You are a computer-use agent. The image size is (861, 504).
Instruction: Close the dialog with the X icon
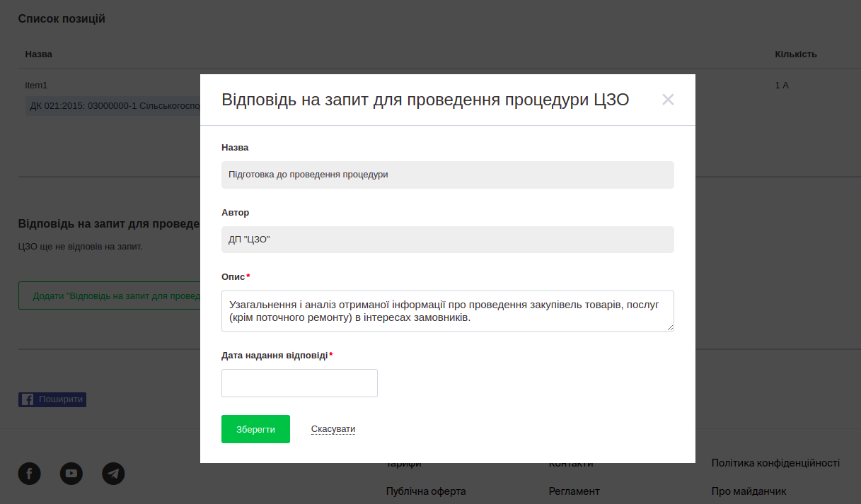[x=667, y=100]
